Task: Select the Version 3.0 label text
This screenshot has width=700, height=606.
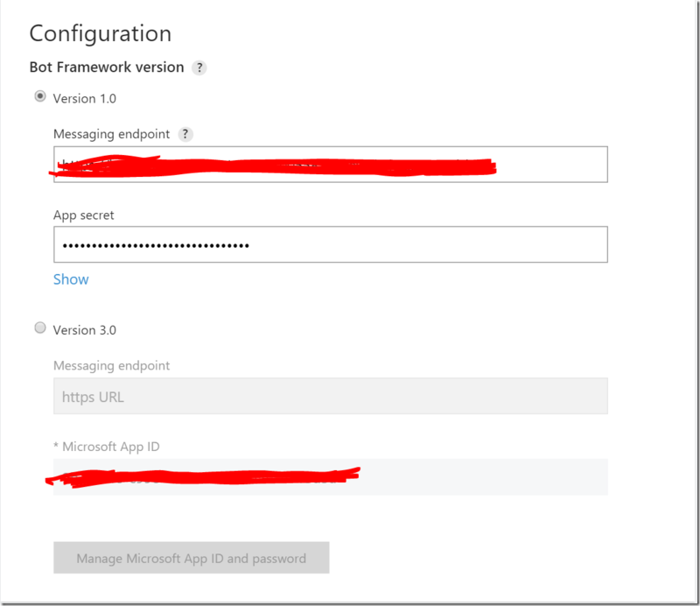Action: (85, 330)
